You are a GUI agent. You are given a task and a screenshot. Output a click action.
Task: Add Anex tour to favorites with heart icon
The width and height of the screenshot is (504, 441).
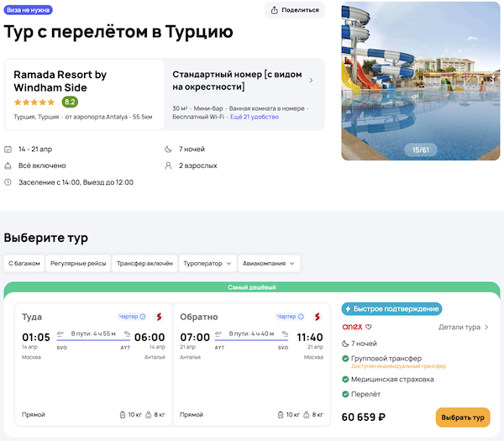pyautogui.click(x=368, y=327)
